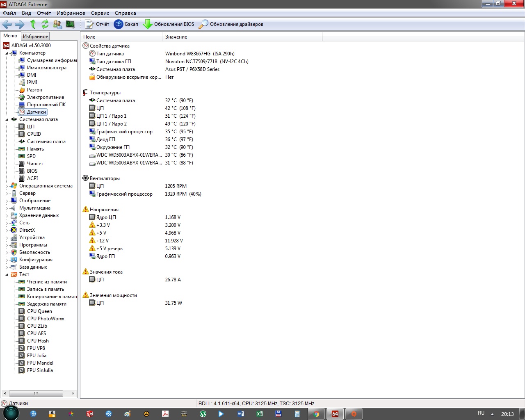The width and height of the screenshot is (525, 420).
Task: Click the Поле column header
Action: 122,37
